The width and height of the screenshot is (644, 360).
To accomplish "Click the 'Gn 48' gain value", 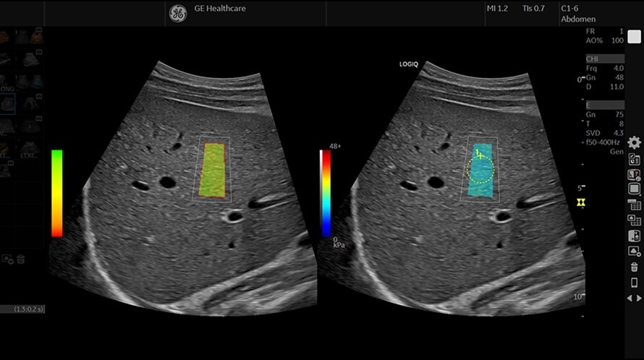I will (x=605, y=77).
